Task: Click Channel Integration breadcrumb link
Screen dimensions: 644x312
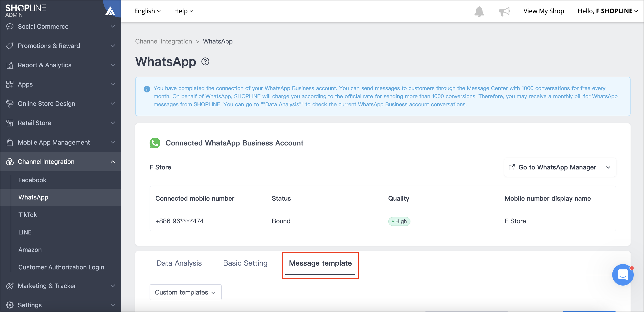Action: [x=163, y=41]
